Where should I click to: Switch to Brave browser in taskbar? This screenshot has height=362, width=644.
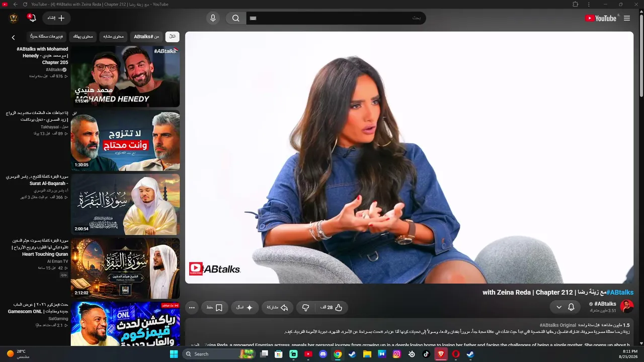[441, 354]
